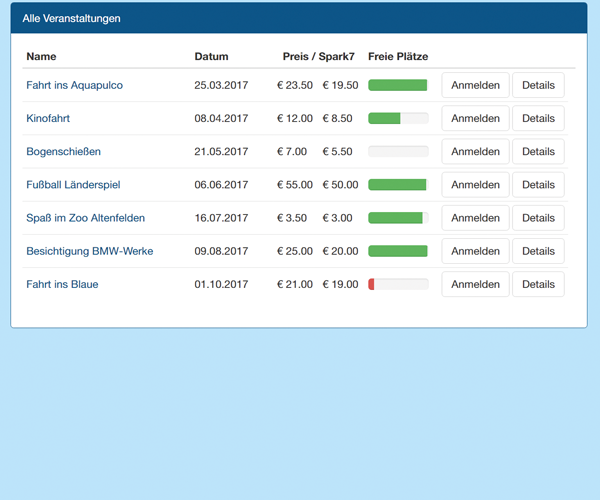Click the half-filled Kinofahrt availability bar
The height and width of the screenshot is (500, 600).
[x=398, y=118]
